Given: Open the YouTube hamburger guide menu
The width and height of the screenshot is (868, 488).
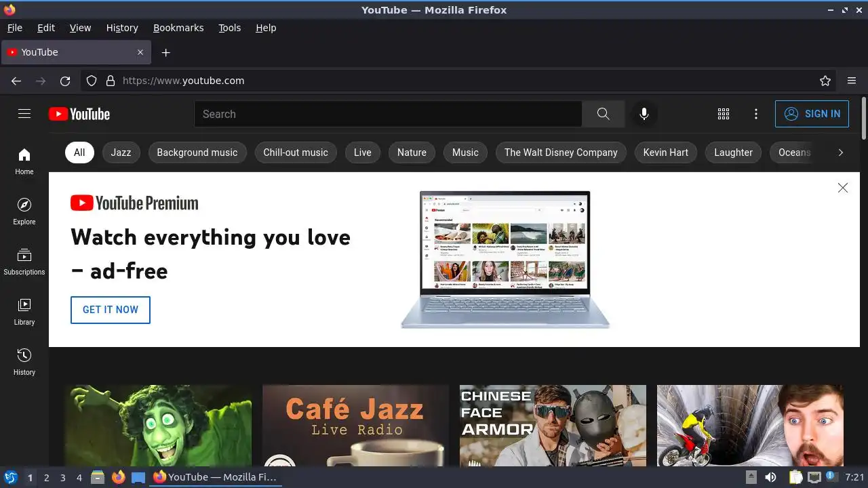Looking at the screenshot, I should [24, 114].
